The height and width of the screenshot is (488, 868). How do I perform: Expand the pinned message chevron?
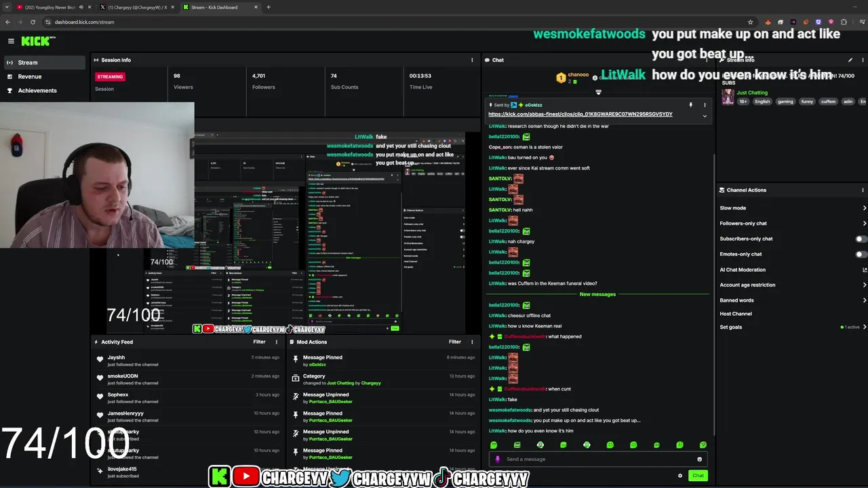[x=705, y=116]
